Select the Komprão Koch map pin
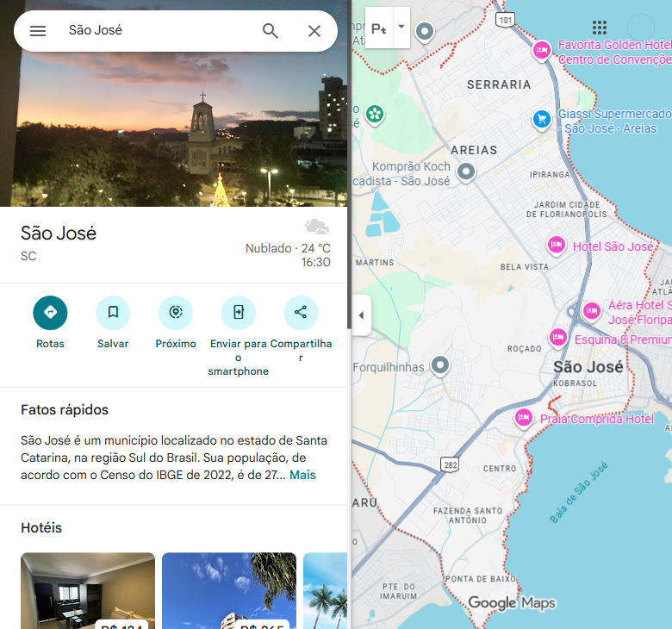The width and height of the screenshot is (672, 629). point(466,172)
